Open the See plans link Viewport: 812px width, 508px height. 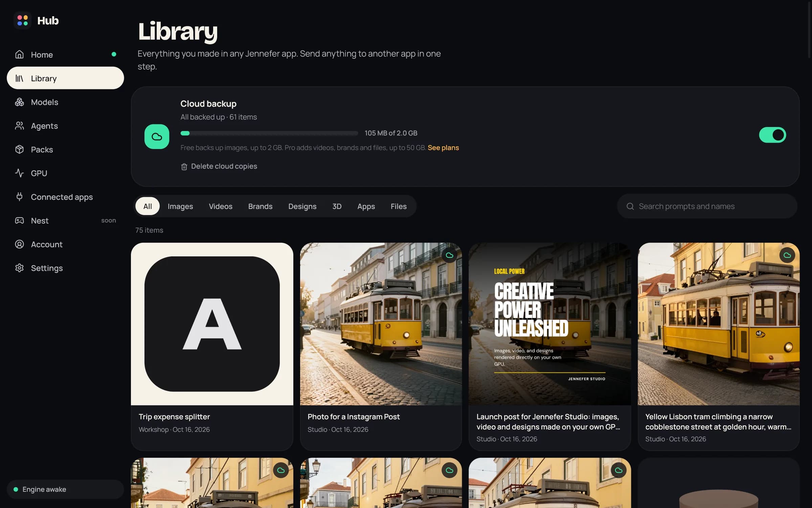coord(443,148)
